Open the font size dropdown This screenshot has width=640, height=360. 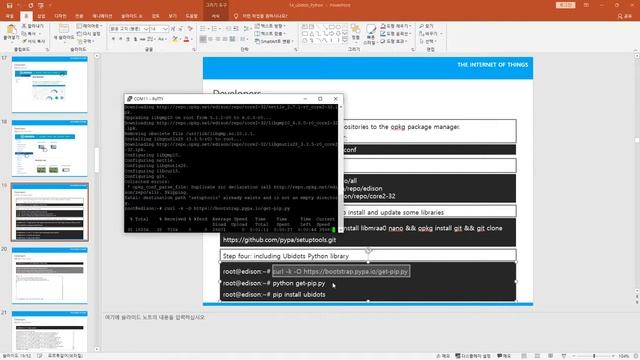(165, 29)
